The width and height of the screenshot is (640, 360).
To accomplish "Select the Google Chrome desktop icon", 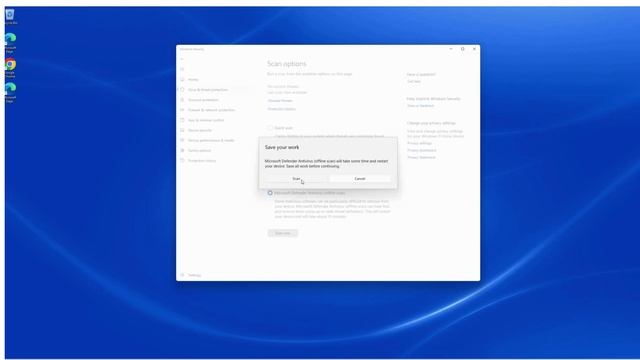I will tap(10, 68).
